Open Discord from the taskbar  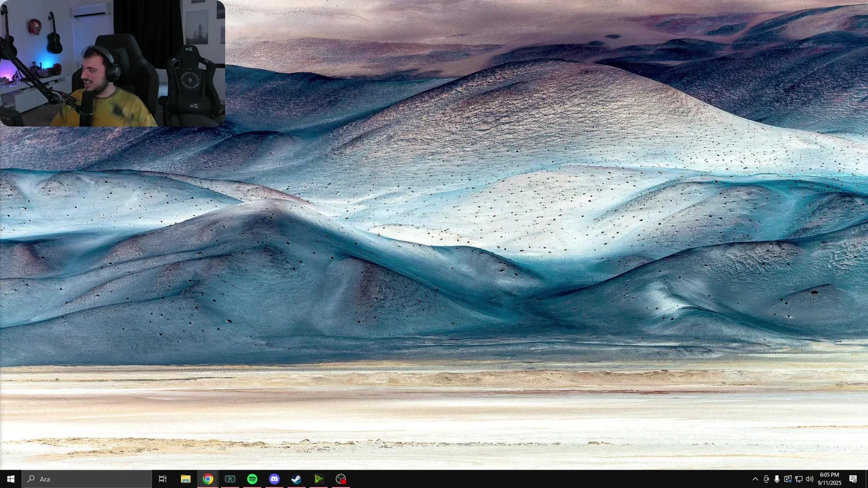(x=274, y=479)
